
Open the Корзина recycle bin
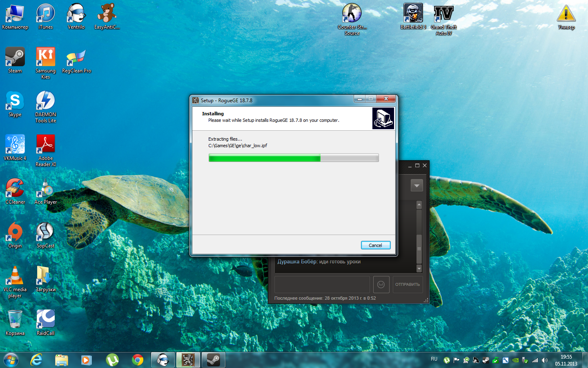click(15, 323)
